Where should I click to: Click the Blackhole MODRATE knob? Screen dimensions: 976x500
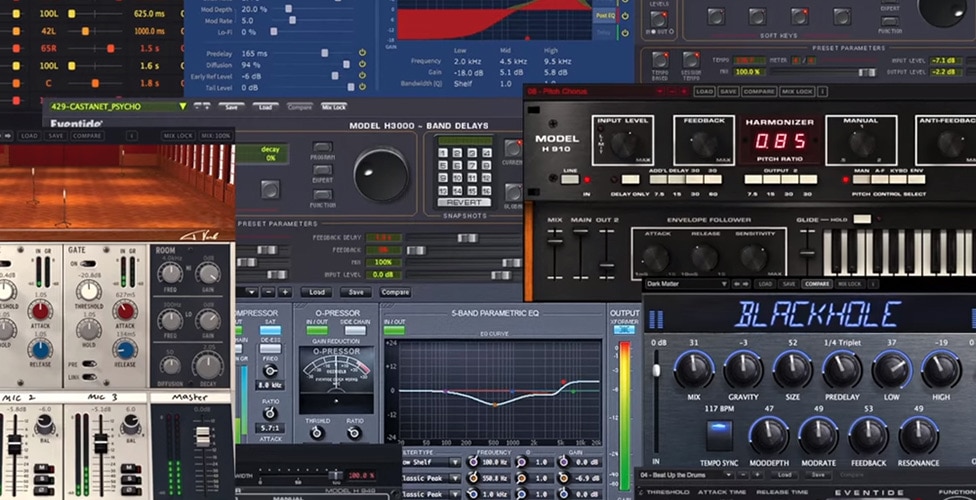pyautogui.click(x=818, y=436)
